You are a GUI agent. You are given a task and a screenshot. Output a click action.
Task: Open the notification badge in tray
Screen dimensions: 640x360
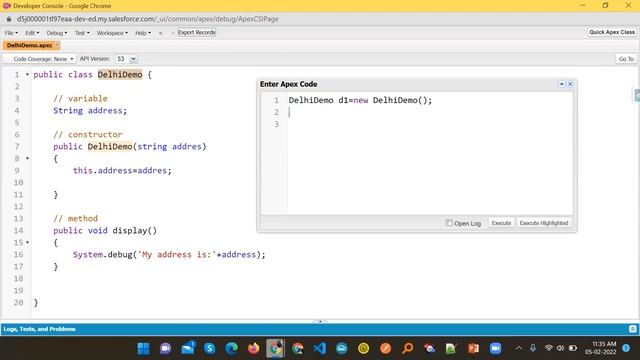tap(626, 348)
